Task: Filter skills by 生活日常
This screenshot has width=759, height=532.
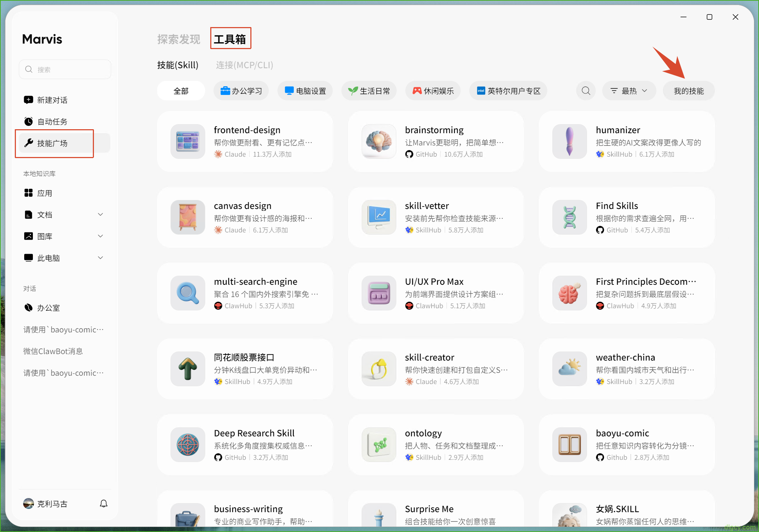Action: pyautogui.click(x=369, y=91)
